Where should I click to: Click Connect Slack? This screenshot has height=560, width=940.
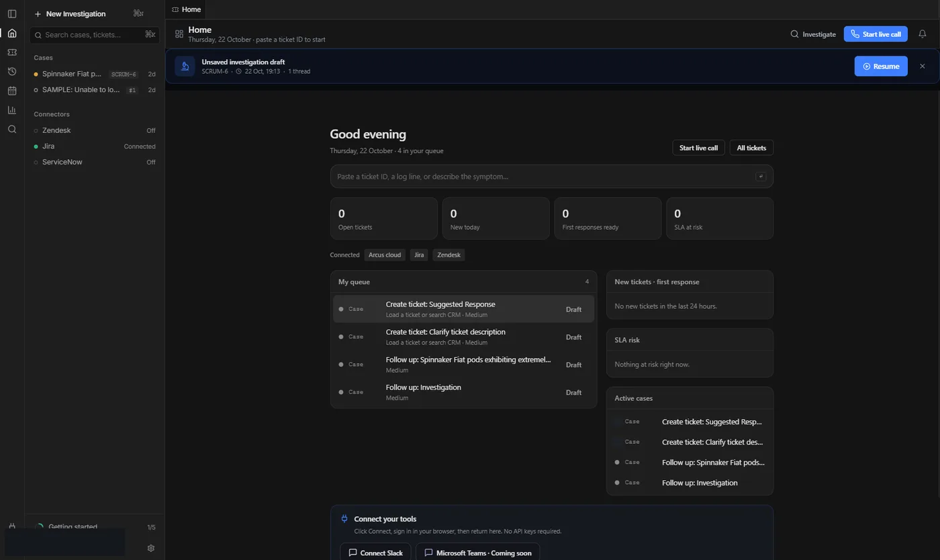[x=375, y=553]
